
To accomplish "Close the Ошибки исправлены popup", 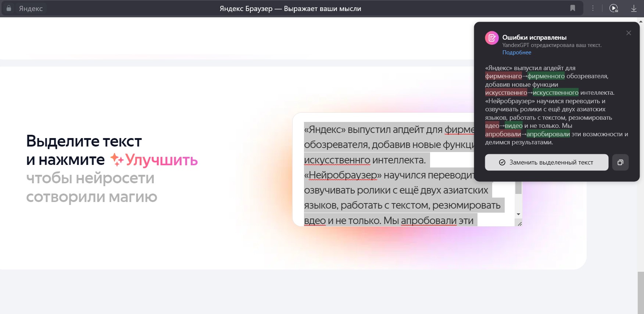I will (x=629, y=33).
